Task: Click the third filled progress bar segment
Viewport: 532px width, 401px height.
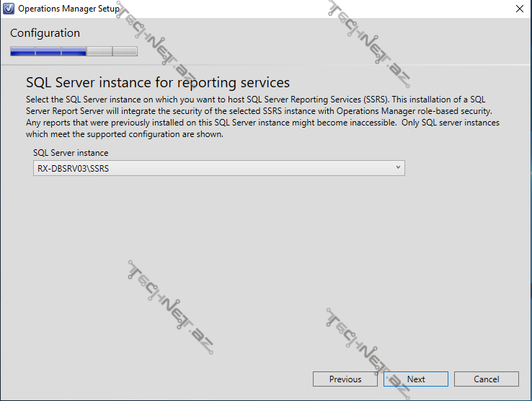Action: pyautogui.click(x=74, y=51)
